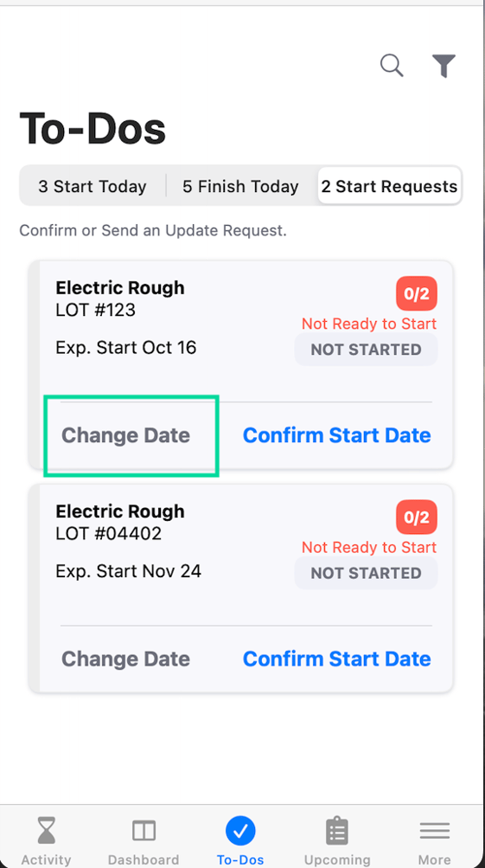
Task: Select the To-Dos checkmark icon
Action: (240, 831)
